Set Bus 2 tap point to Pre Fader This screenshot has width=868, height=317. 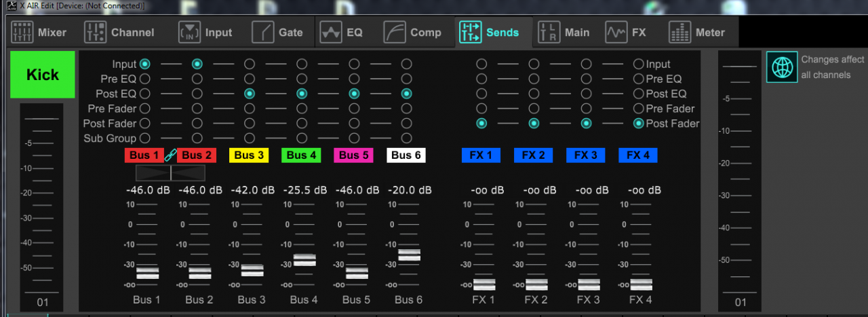click(x=197, y=109)
